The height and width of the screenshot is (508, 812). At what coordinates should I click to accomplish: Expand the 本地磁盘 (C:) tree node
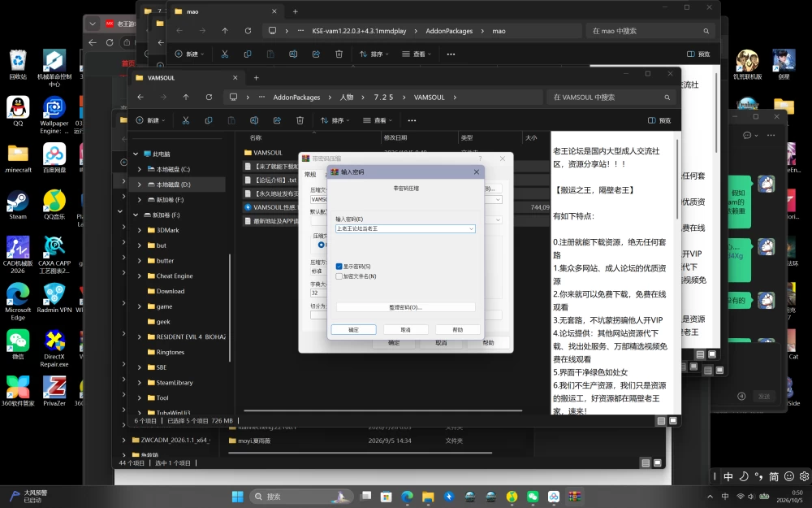tap(140, 169)
